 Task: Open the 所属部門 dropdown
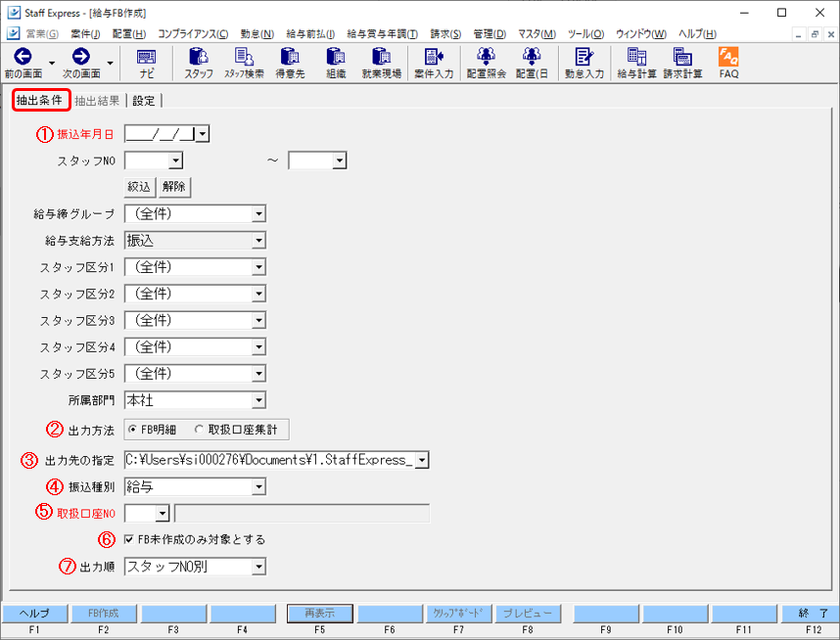pos(258,400)
